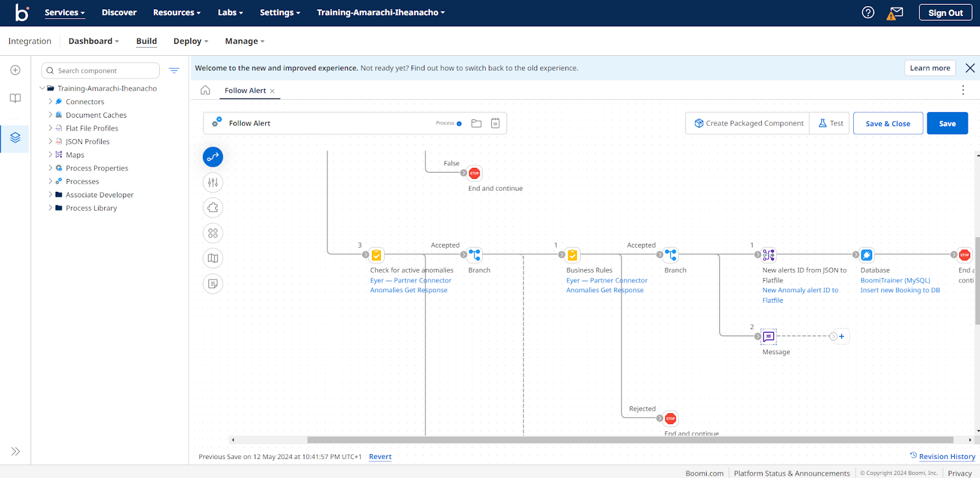The height and width of the screenshot is (478, 980).
Task: Expand the Flat File Profiles folder
Action: (50, 128)
